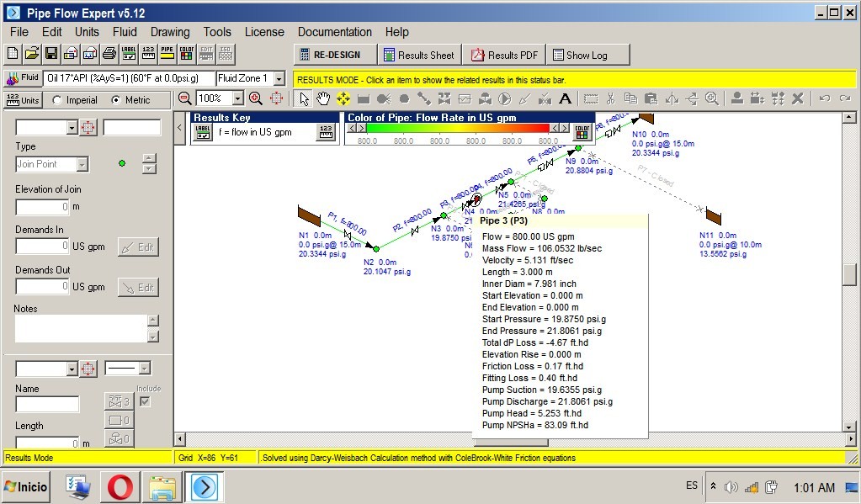Select the Add Text 'A' tool
Viewport: 861px width, 504px height.
tap(565, 98)
